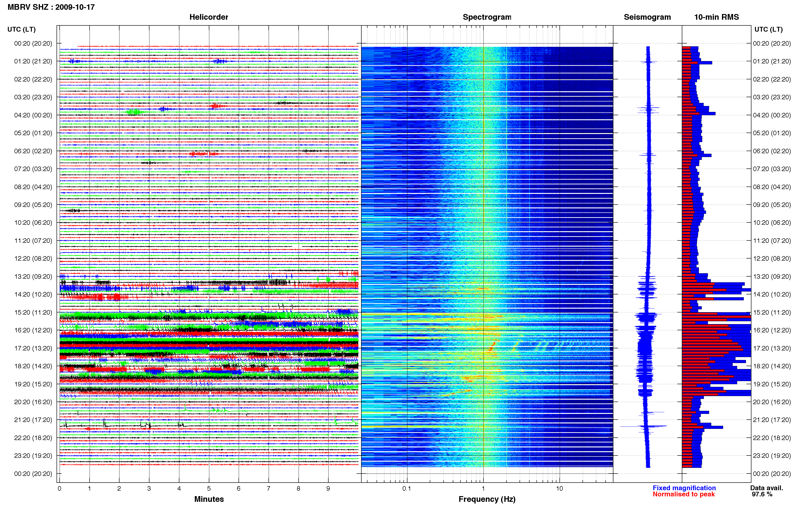
Task: Click left axis label 13:20 (09:20)
Action: (x=33, y=277)
